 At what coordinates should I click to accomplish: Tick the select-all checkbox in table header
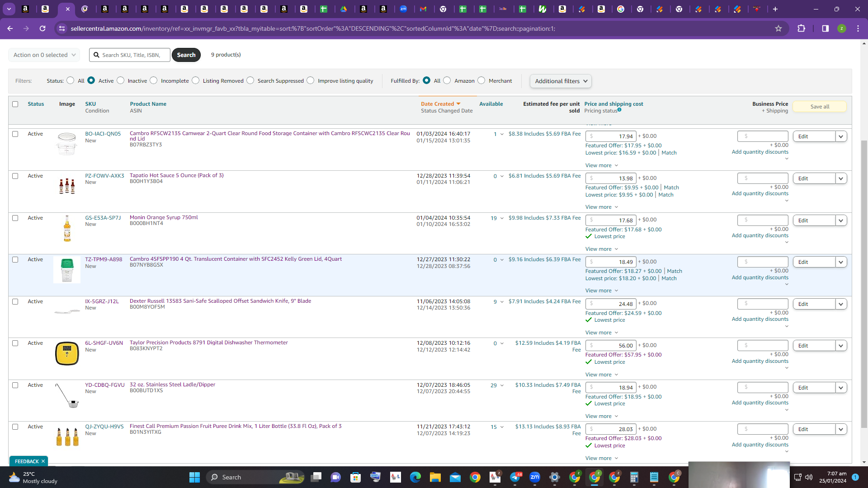15,104
